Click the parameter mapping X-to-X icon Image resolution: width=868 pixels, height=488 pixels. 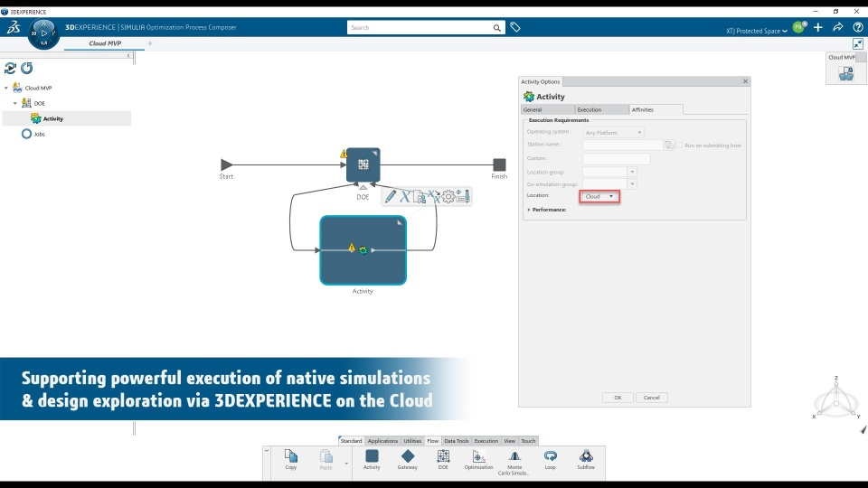tap(433, 196)
